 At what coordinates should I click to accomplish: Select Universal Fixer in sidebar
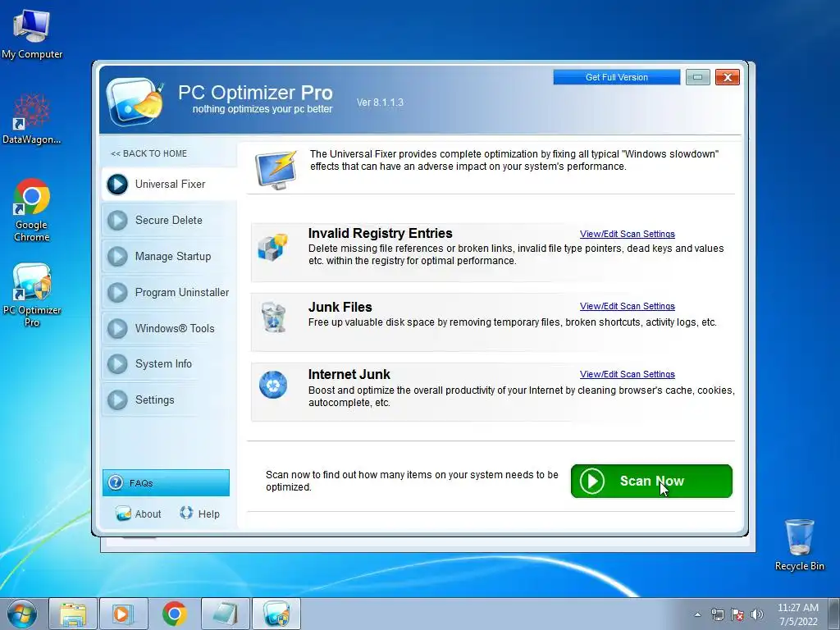pyautogui.click(x=169, y=185)
